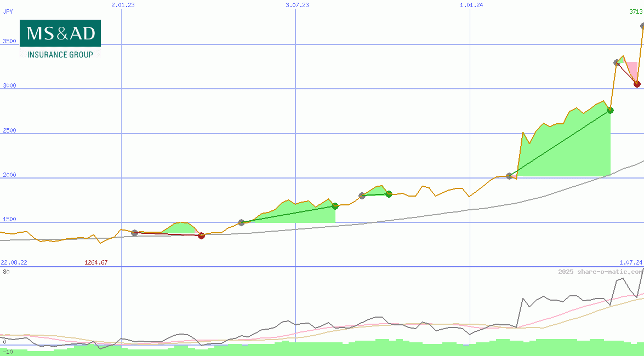Screen dimensions: 644x356
Task: Click the 3500 price axis label
Action: point(9,41)
